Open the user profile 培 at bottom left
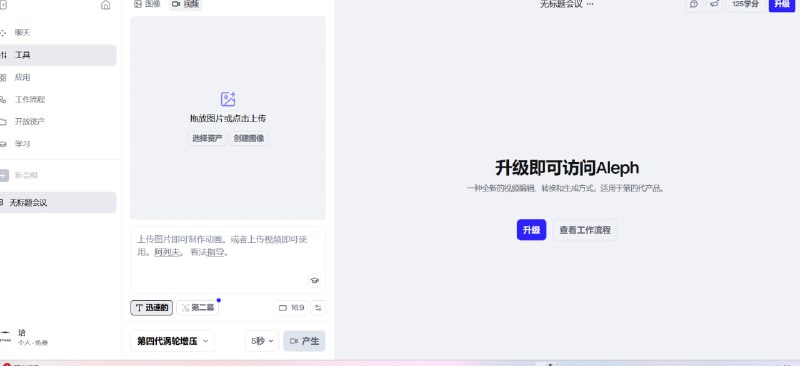Viewport: 800px width, 366px height. [26, 337]
